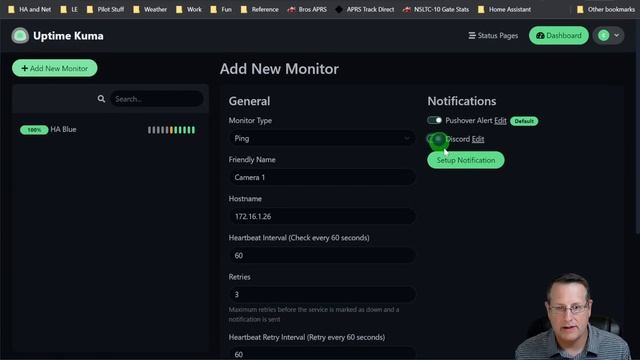Viewport: 640px width, 360px height.
Task: Toggle the Pushover Alert notification
Action: tap(434, 120)
